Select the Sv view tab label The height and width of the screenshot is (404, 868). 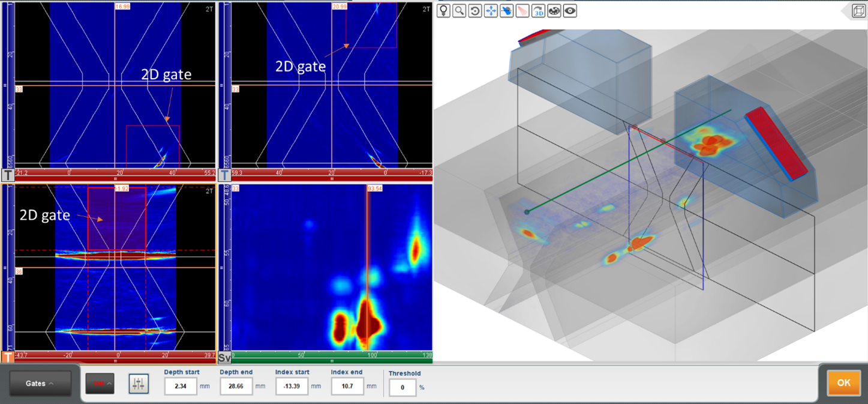click(x=224, y=356)
